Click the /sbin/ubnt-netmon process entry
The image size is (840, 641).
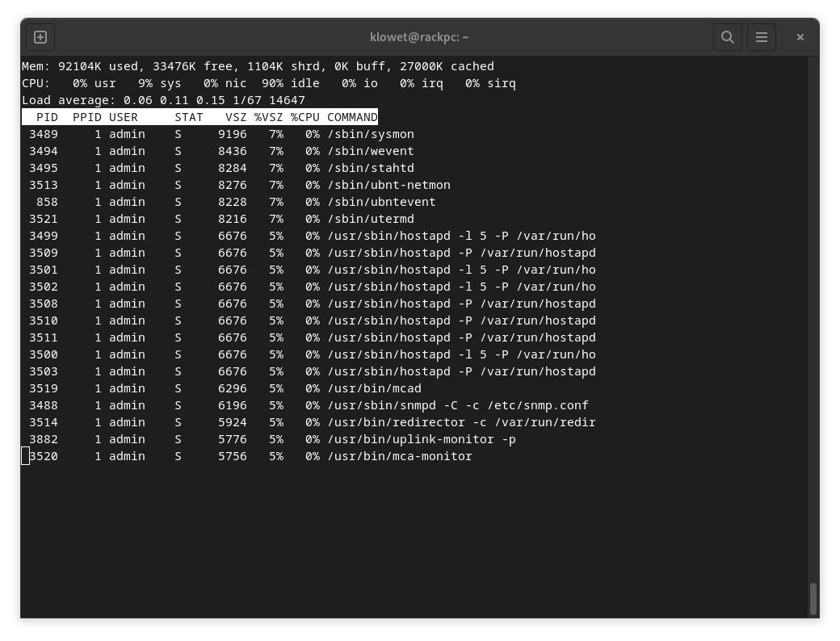pos(388,185)
